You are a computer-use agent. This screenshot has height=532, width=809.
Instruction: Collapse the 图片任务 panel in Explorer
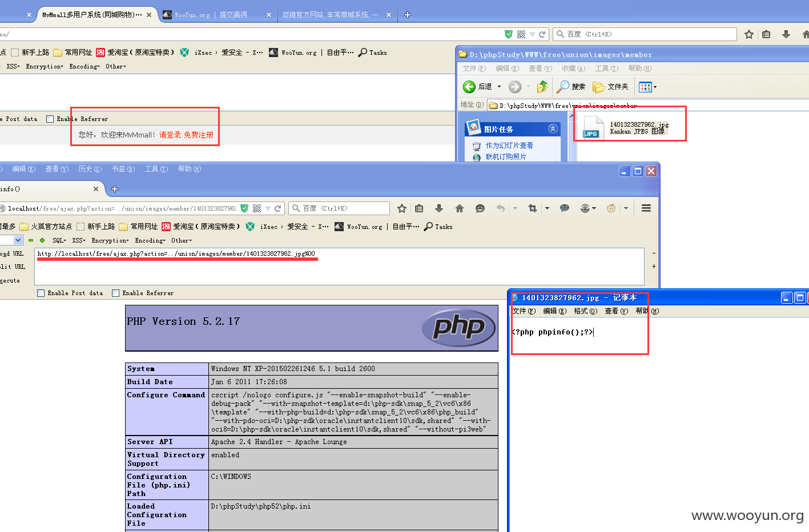[553, 128]
